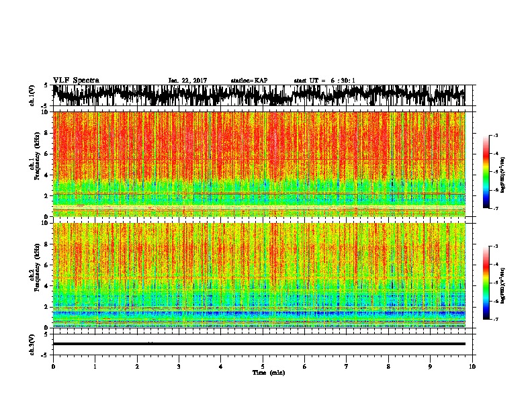The image size is (532, 411).
Task: Click the "2" frequency tick of ch.1 spectrogram
Action: [x=47, y=196]
